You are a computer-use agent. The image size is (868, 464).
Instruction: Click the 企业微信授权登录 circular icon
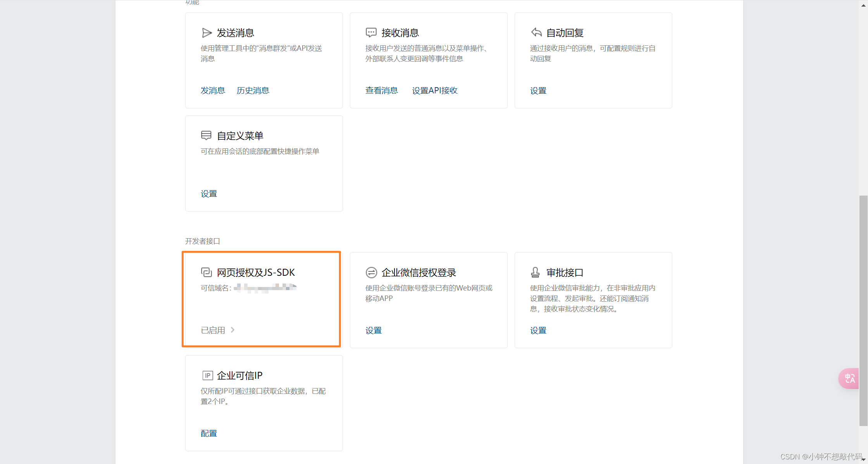pyautogui.click(x=372, y=272)
